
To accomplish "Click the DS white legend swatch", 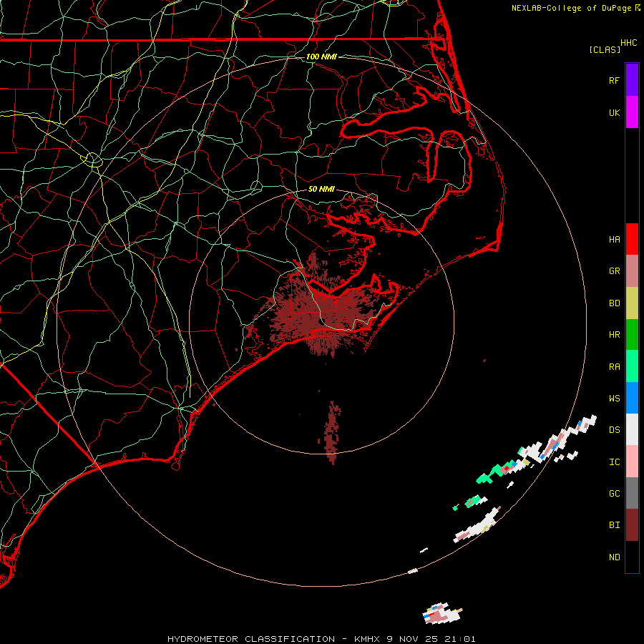I will pyautogui.click(x=632, y=429).
